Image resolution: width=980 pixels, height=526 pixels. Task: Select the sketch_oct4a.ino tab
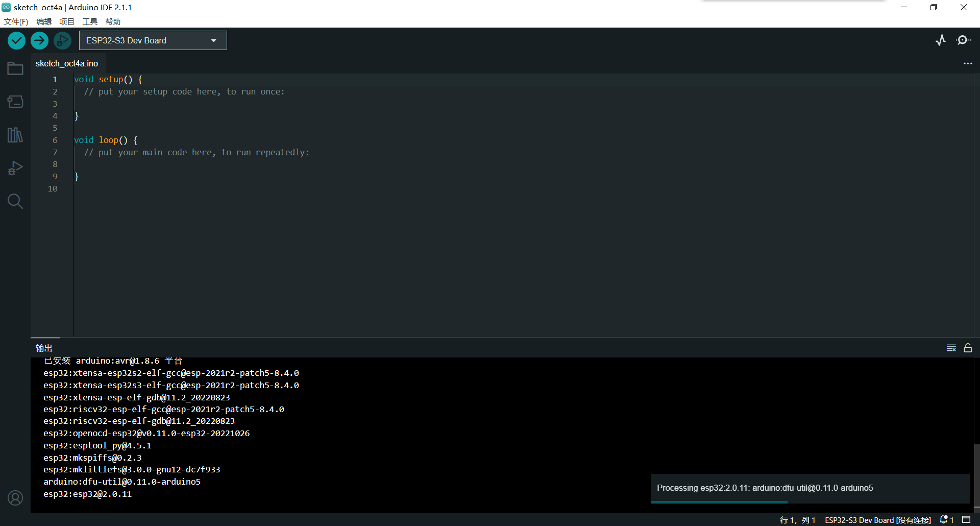coord(67,63)
